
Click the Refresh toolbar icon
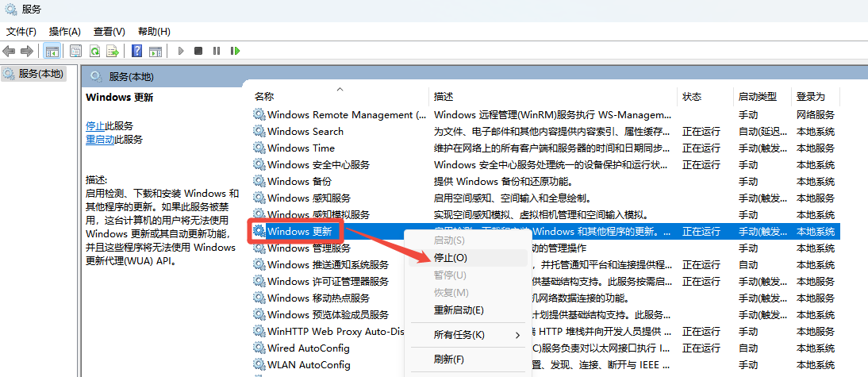click(x=94, y=51)
